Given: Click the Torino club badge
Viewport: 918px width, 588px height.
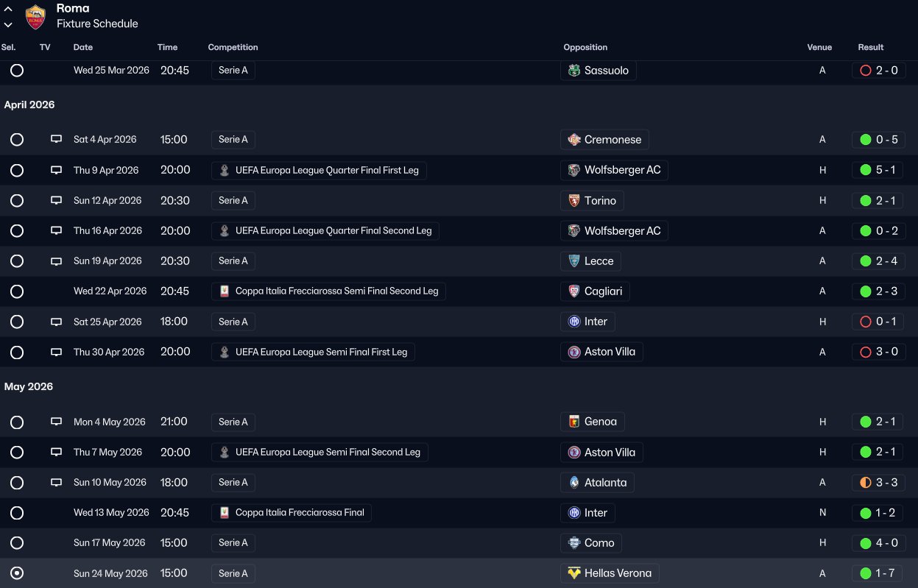Looking at the screenshot, I should 575,200.
